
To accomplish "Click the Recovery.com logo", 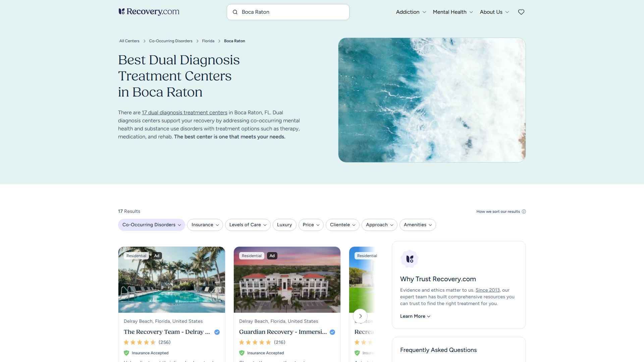I will coord(149,12).
